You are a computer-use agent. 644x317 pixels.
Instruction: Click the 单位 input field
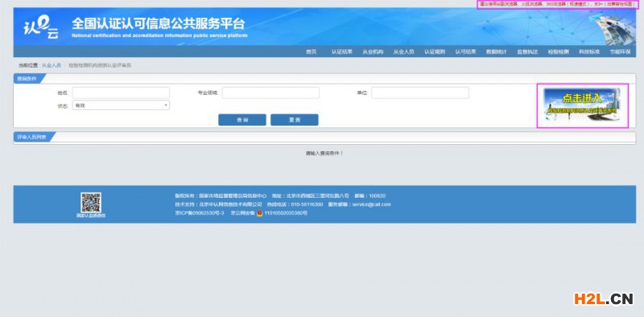tap(420, 93)
